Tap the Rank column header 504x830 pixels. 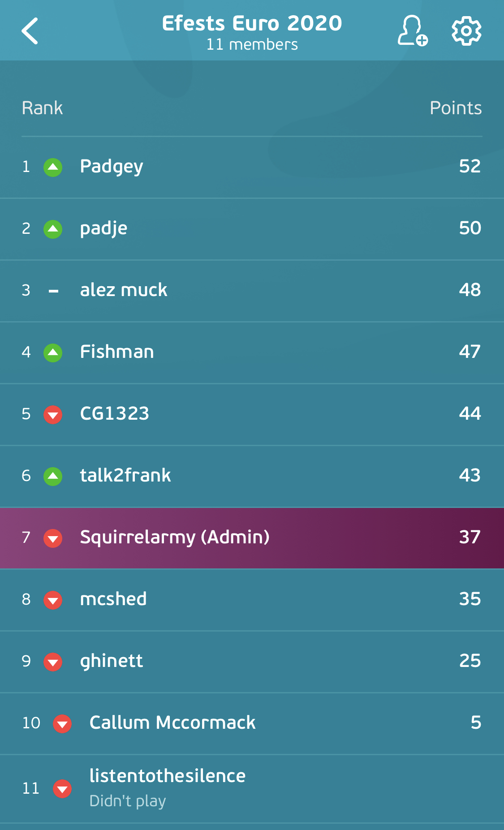click(42, 108)
